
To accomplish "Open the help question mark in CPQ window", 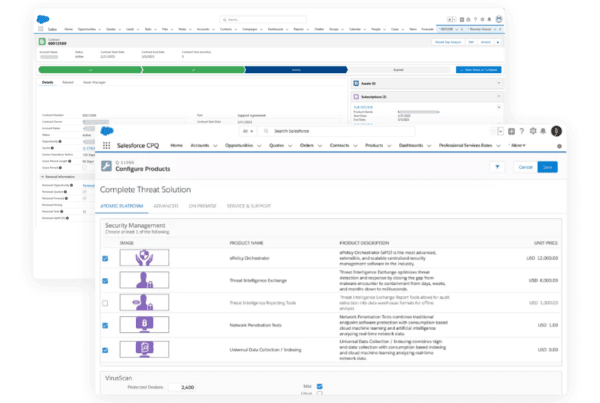I will pos(522,131).
